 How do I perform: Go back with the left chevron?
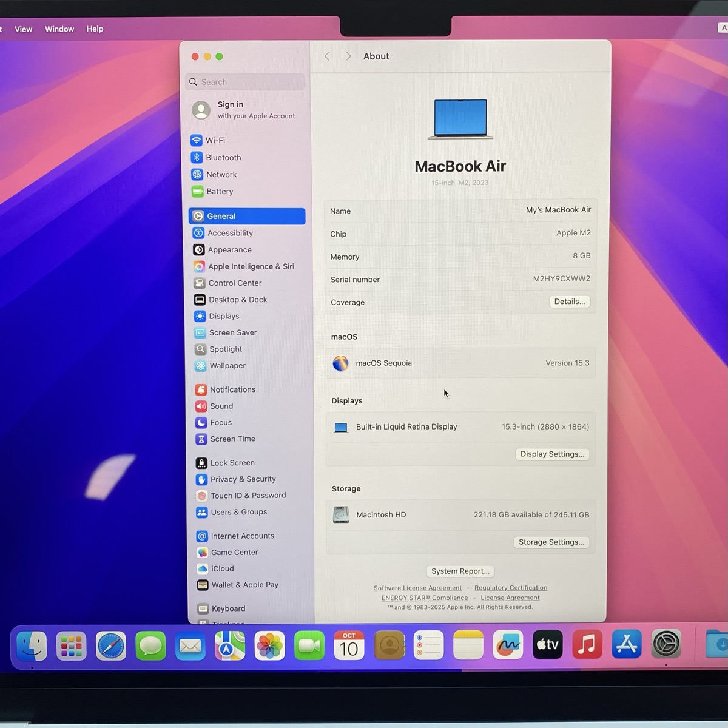click(x=327, y=56)
